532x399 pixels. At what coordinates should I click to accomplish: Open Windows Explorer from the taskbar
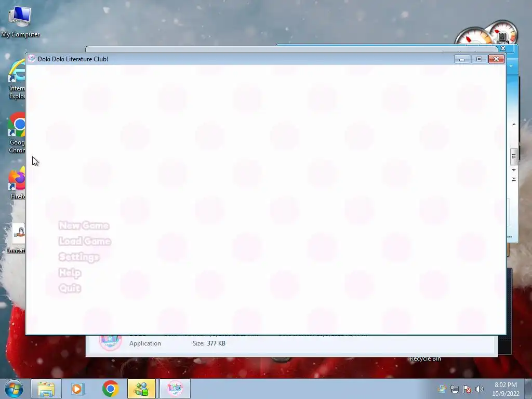(x=46, y=389)
